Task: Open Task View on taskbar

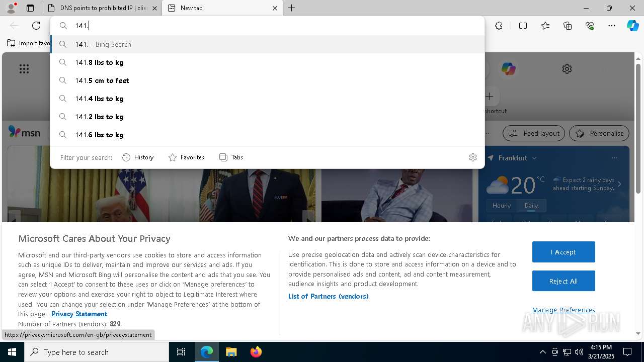Action: pyautogui.click(x=181, y=352)
